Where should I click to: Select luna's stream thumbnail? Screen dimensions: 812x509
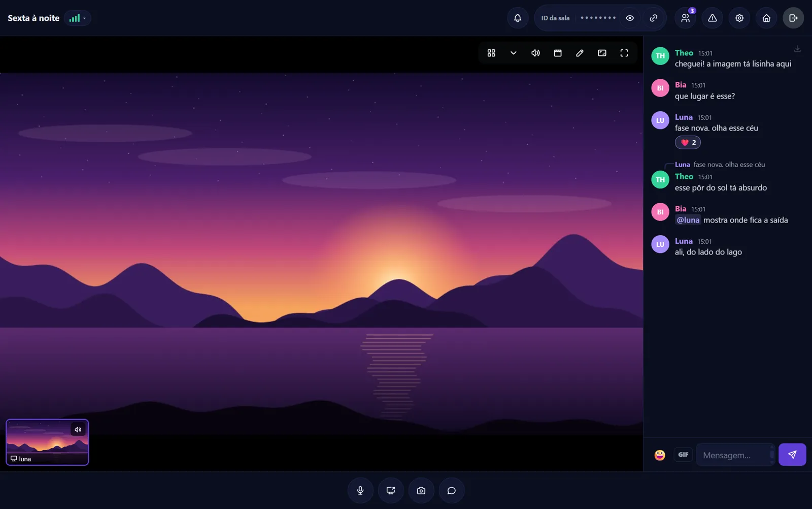click(x=47, y=442)
